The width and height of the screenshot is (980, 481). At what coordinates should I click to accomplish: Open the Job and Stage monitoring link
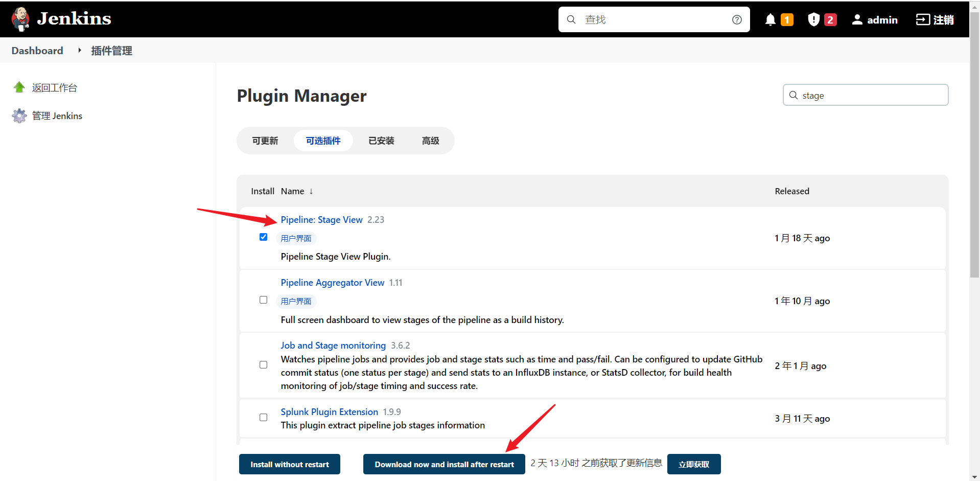point(333,346)
